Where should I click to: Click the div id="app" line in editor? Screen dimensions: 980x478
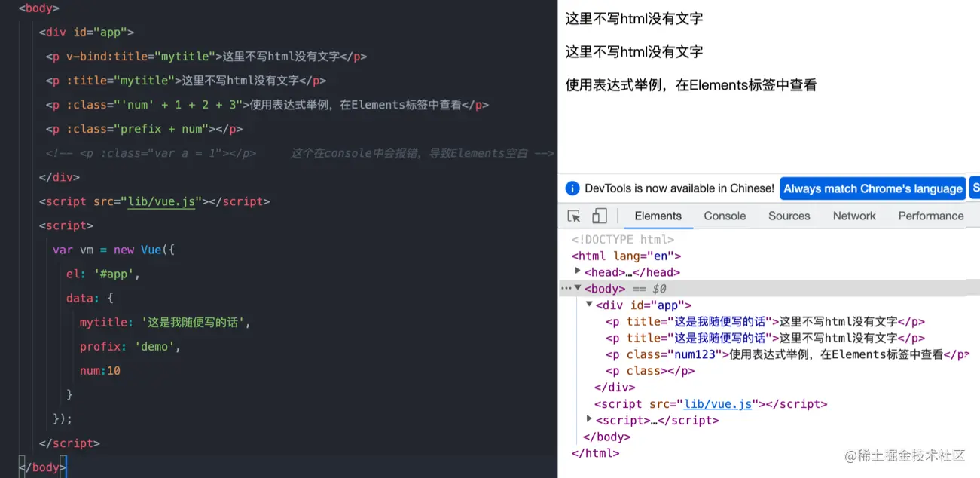tap(87, 32)
